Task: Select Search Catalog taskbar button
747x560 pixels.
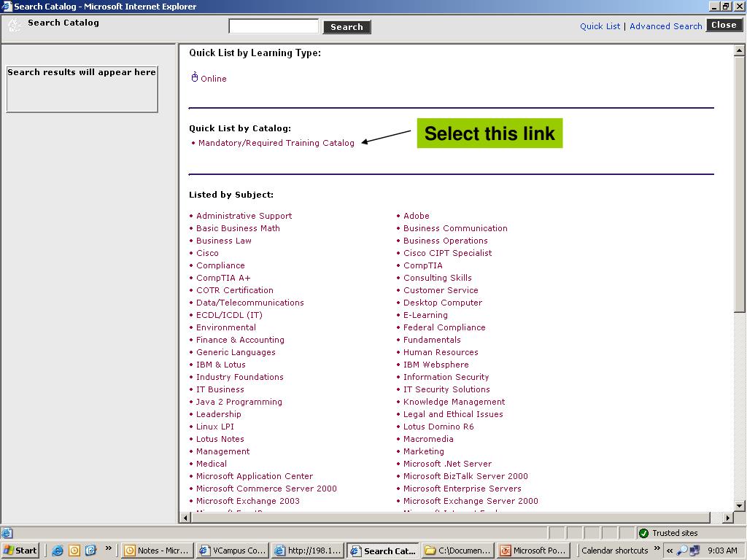Action: 383,551
